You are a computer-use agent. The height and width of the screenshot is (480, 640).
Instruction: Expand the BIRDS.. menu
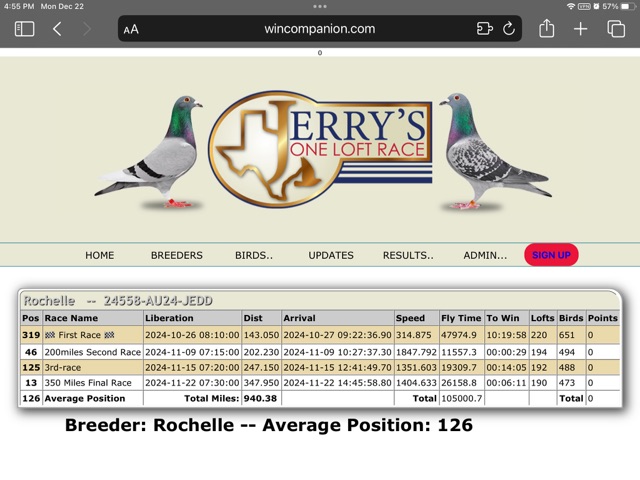(254, 255)
